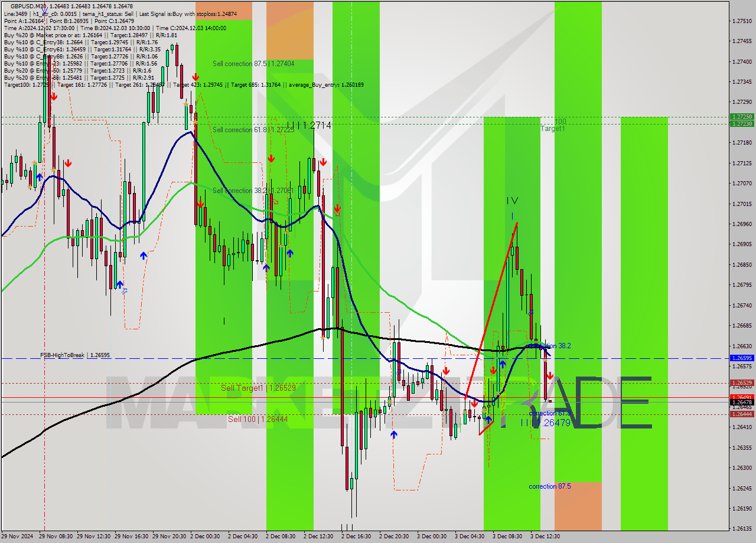
Task: Select the 'I I I 1.2714' wave label
Action: coord(309,125)
